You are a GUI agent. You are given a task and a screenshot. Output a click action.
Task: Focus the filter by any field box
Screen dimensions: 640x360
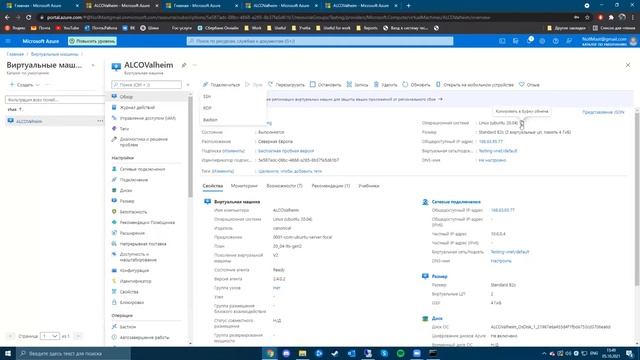[x=55, y=100]
